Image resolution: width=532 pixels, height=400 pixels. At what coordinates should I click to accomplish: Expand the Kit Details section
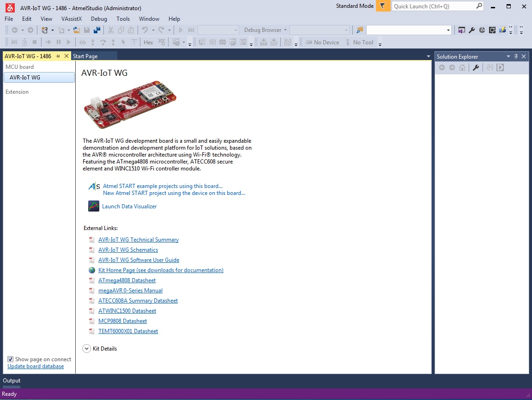(x=86, y=349)
